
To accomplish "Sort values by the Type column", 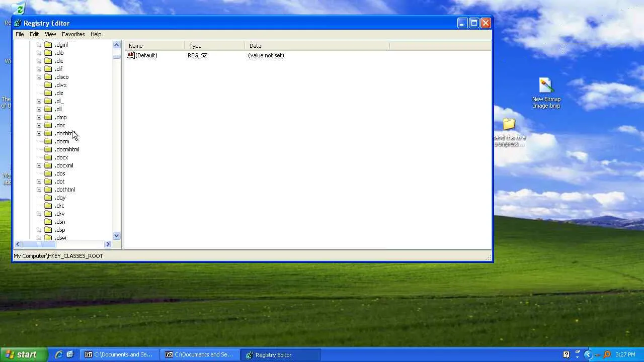I will [215, 46].
